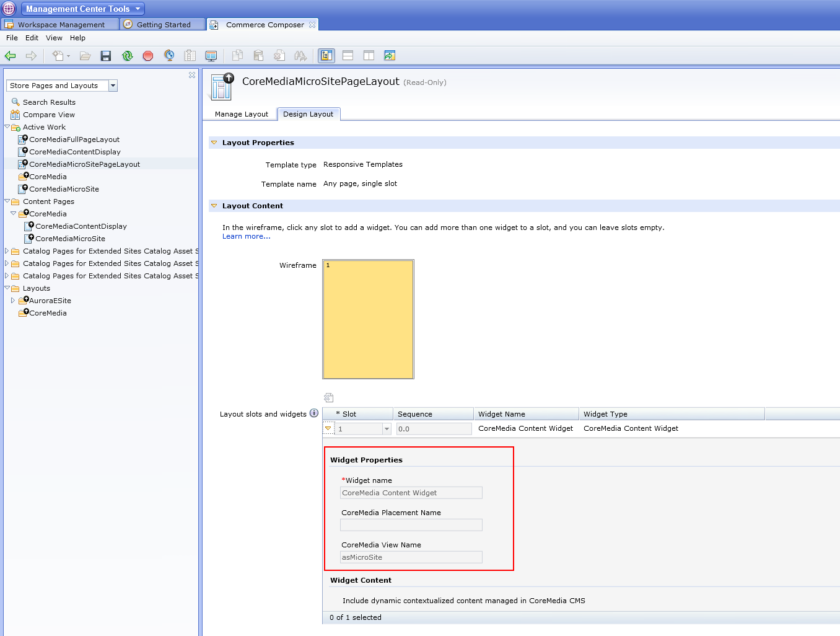Select CoreMediaContentDisplay under Active Work

[x=75, y=152]
